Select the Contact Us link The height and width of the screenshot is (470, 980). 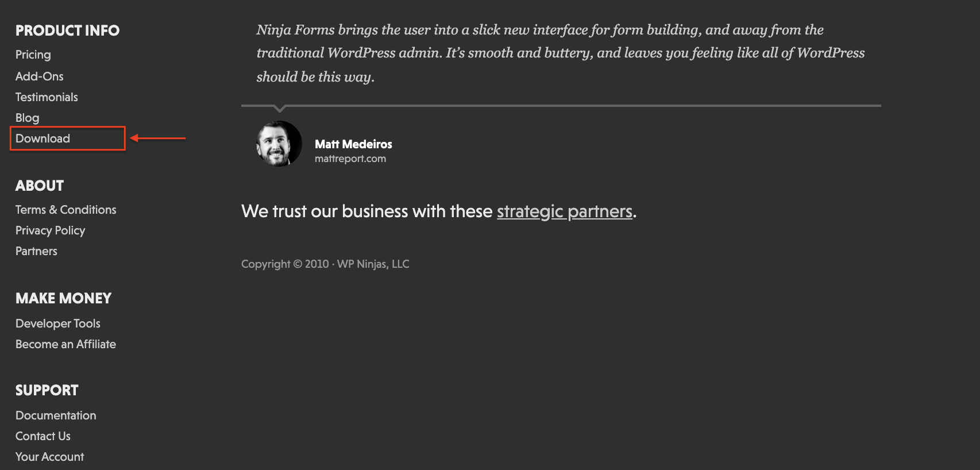(43, 436)
